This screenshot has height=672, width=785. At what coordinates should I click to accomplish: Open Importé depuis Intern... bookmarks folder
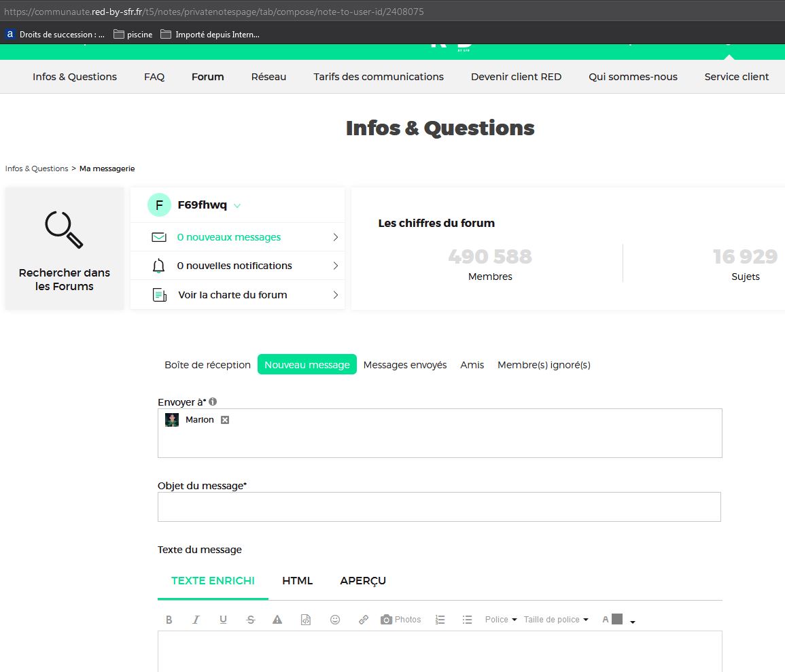(210, 34)
